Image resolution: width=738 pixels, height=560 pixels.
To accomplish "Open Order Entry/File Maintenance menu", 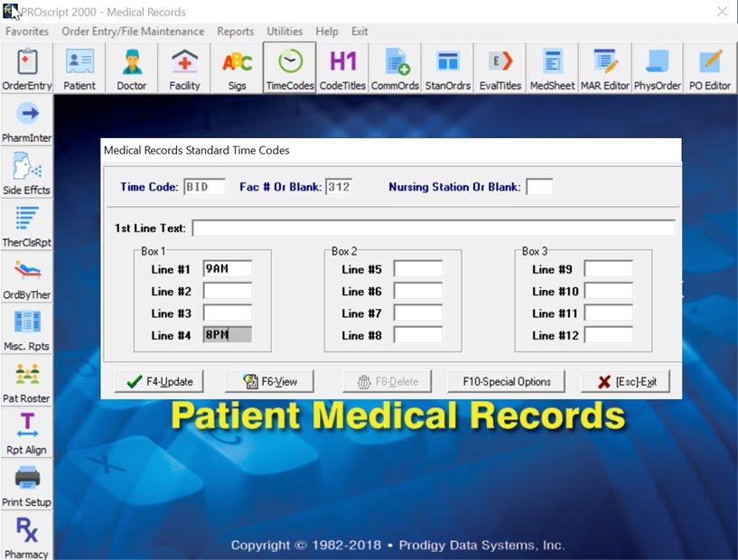I will coord(133,32).
